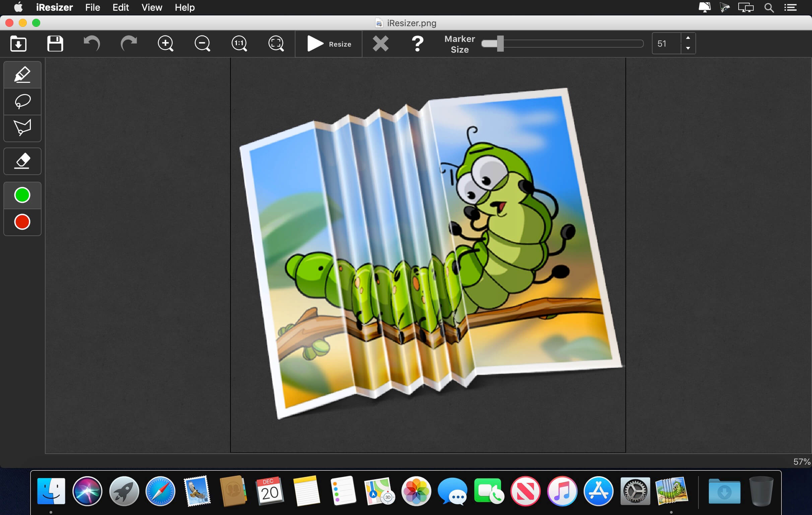Choose the red remove marker color
This screenshot has width=812, height=515.
(x=22, y=222)
